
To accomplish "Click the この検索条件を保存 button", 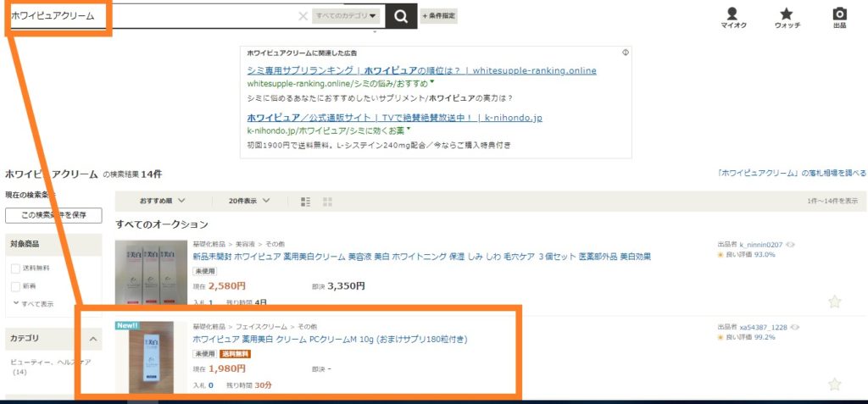I will click(x=53, y=215).
